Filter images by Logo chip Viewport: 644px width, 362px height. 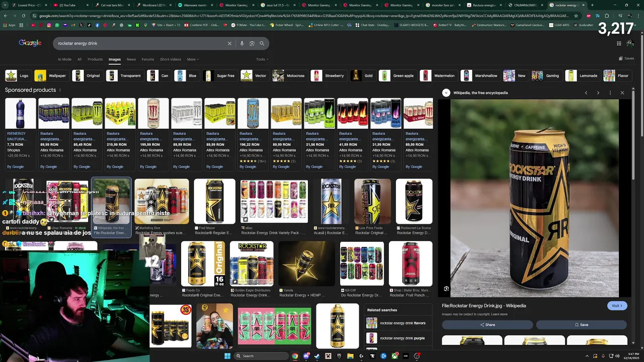[18, 76]
